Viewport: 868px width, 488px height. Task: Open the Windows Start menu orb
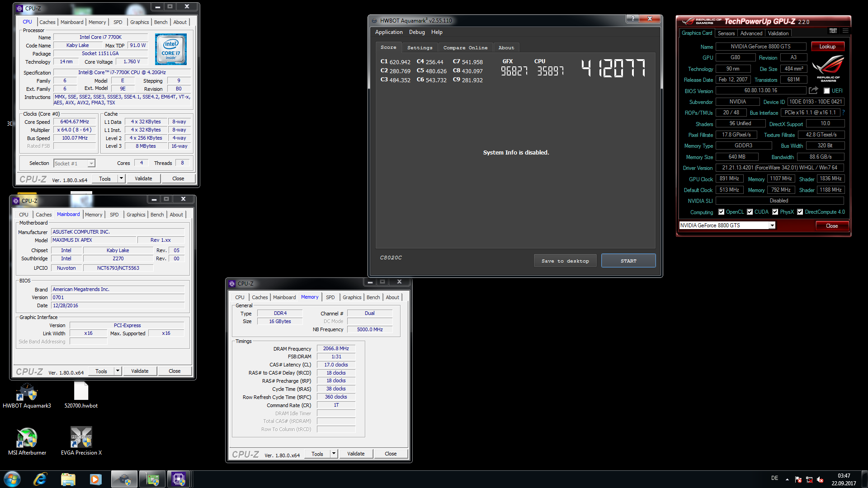(x=12, y=479)
